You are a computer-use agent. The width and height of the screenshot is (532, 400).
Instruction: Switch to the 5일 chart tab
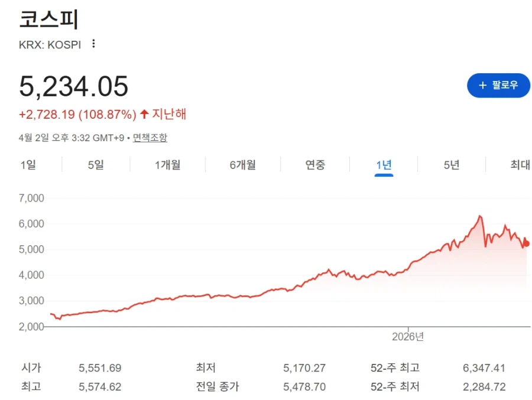tap(95, 165)
